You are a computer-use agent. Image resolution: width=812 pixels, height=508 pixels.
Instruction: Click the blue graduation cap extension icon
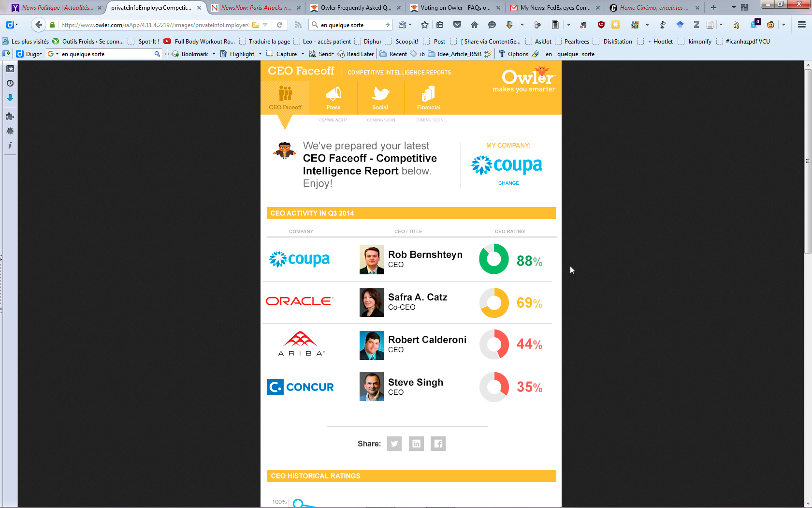pyautogui.click(x=680, y=25)
